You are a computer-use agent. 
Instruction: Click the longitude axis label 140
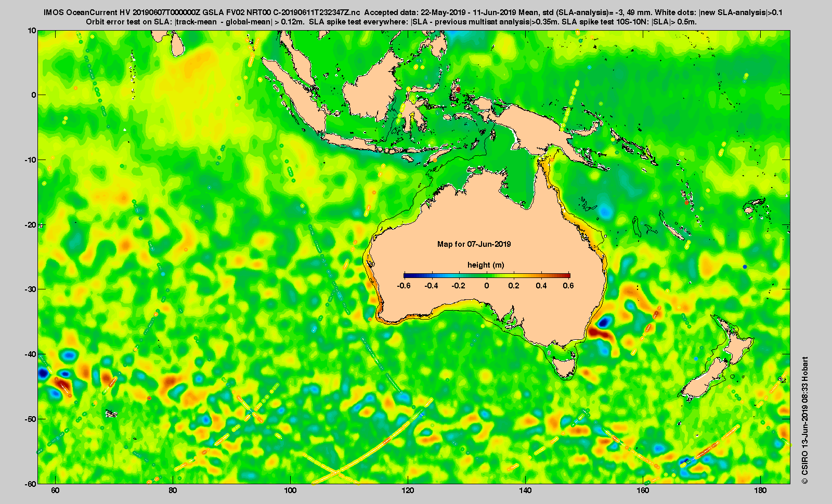pyautogui.click(x=526, y=491)
